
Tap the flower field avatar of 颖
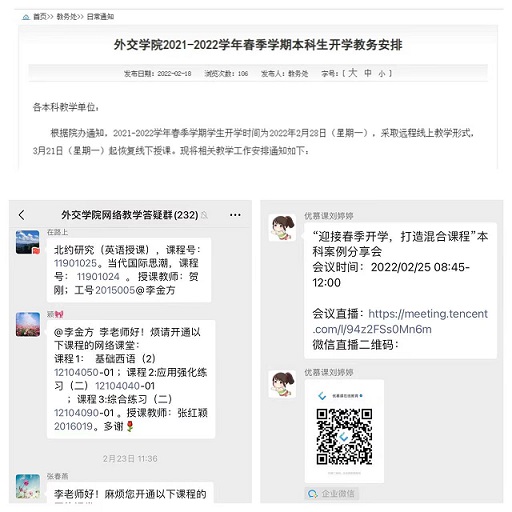click(28, 324)
